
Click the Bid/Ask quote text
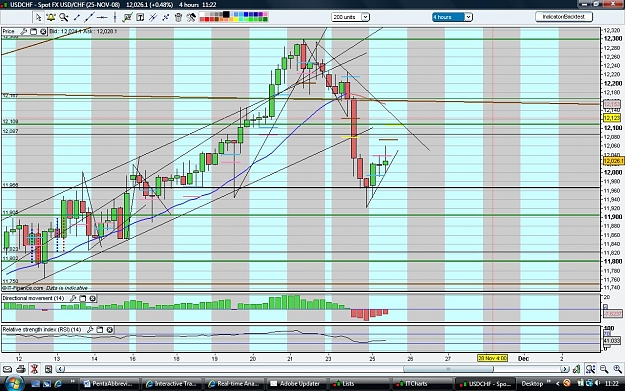[x=83, y=31]
